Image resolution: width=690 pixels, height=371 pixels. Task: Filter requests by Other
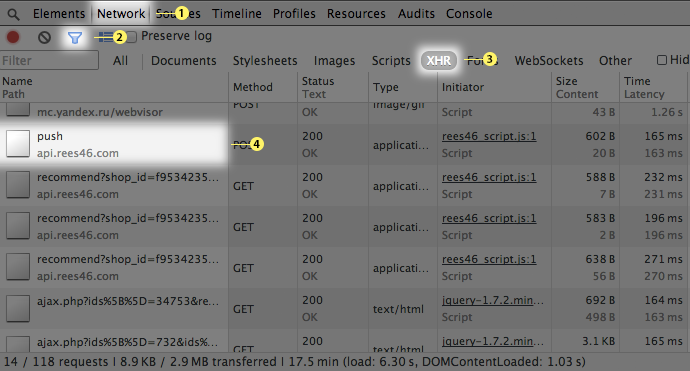[615, 60]
